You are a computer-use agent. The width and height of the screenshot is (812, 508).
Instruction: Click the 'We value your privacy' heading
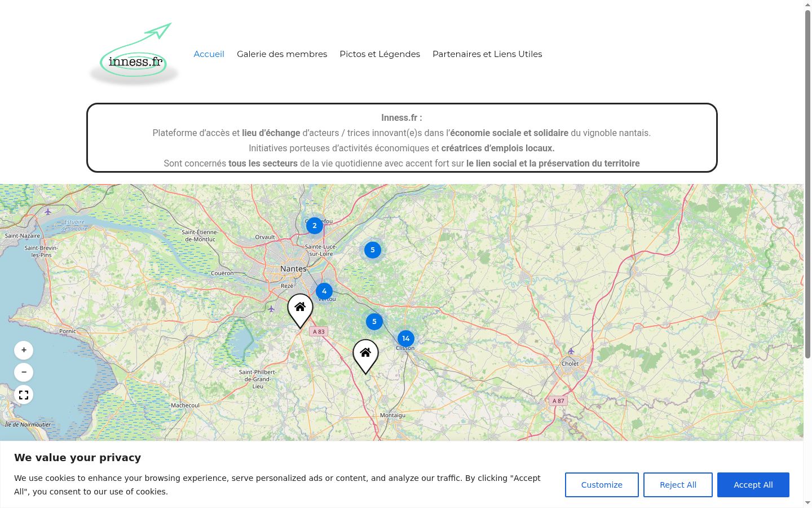78,458
